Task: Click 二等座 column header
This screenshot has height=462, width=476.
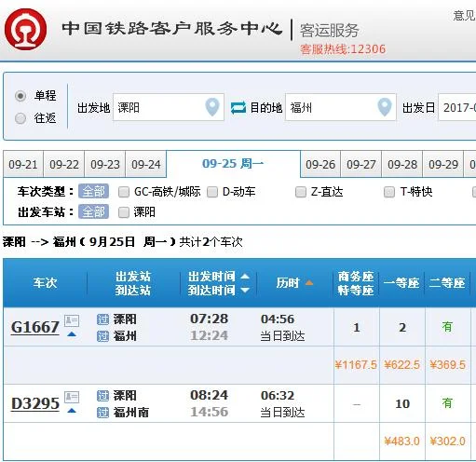Action: pos(447,283)
